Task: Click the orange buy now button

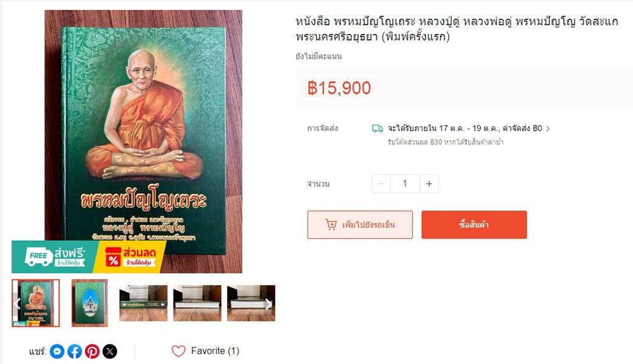Action: (x=474, y=225)
